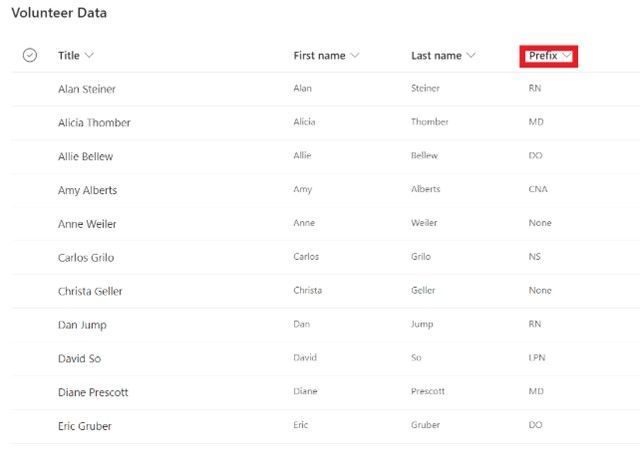
Task: Click the First name column header label
Action: pos(319,55)
